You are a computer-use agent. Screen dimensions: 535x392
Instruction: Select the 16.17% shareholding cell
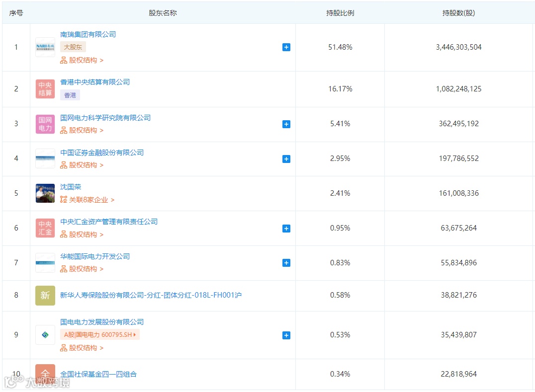point(340,89)
